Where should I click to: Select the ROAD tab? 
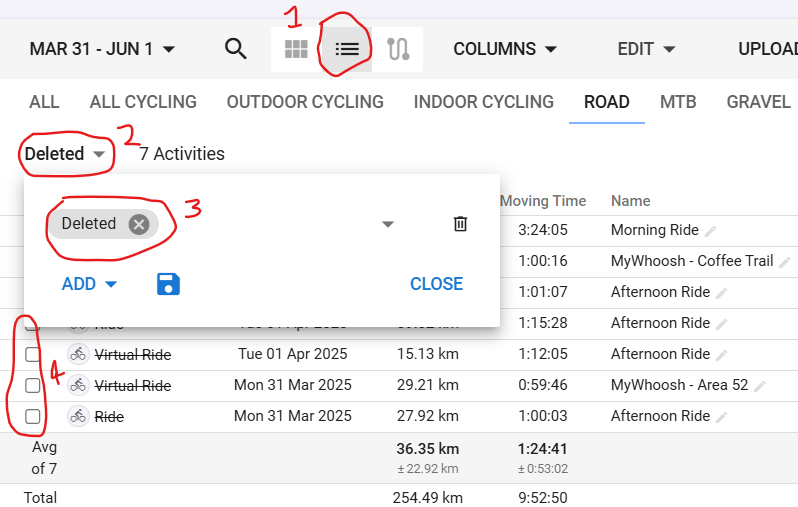pos(607,102)
